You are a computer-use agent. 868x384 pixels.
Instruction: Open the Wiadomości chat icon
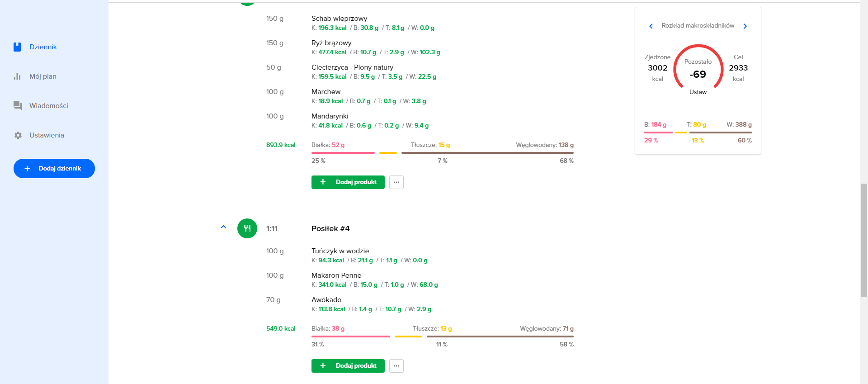point(18,106)
